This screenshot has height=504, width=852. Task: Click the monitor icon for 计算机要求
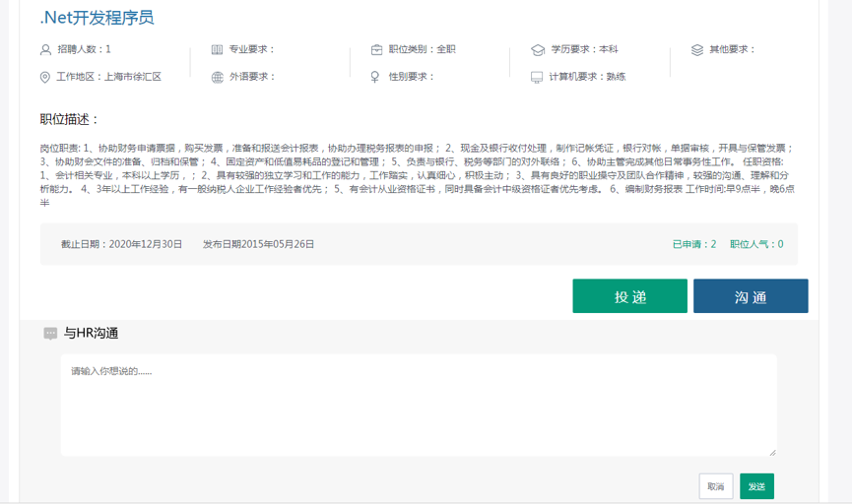[x=537, y=77]
